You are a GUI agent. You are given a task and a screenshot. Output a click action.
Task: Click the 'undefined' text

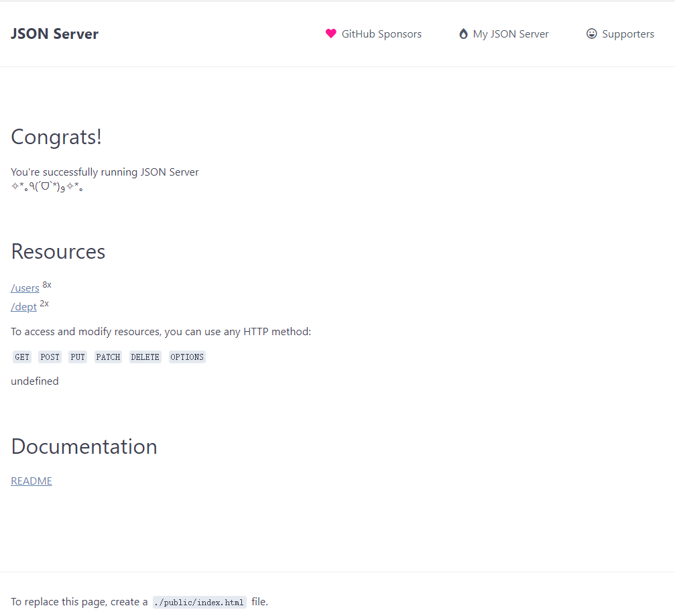tap(34, 381)
